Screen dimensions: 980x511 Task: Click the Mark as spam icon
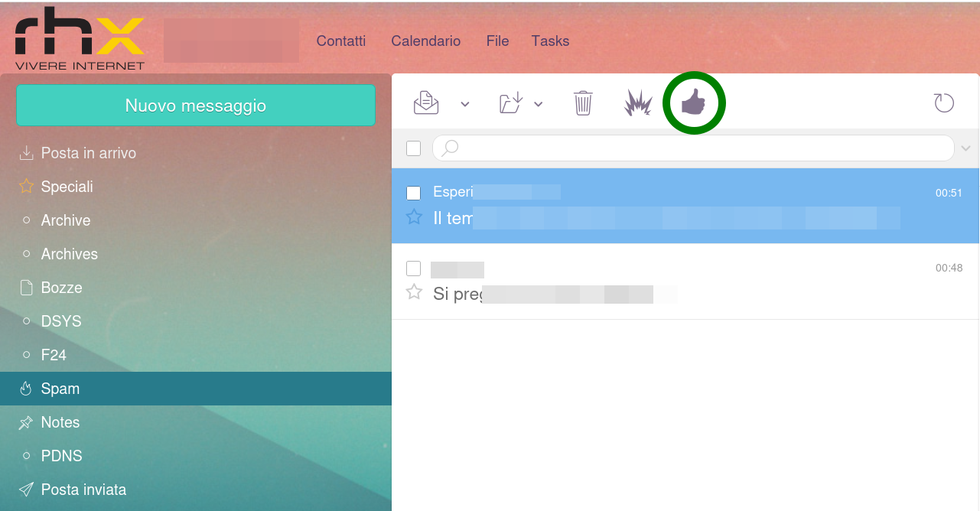pos(637,102)
